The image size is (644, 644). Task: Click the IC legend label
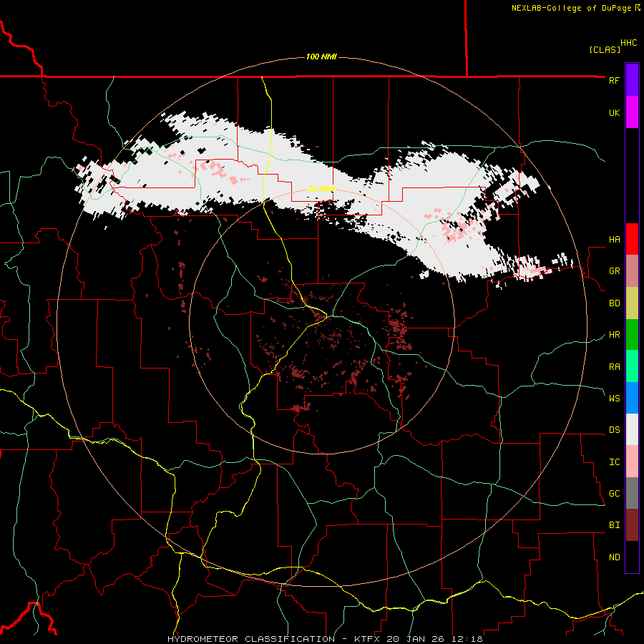click(614, 462)
